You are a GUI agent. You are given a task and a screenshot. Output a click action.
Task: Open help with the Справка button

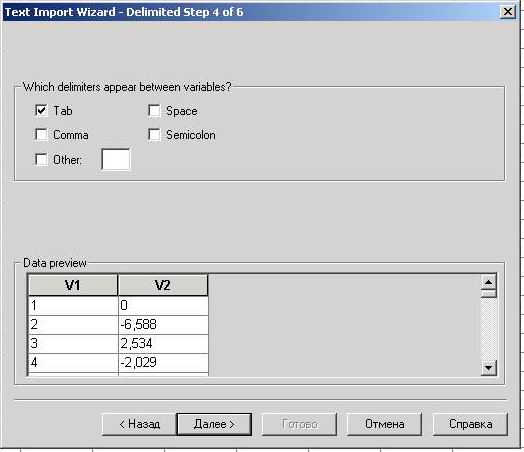click(x=470, y=424)
